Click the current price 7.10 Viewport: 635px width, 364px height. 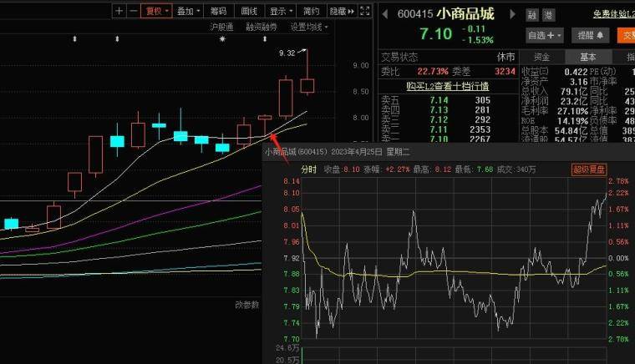(436, 33)
